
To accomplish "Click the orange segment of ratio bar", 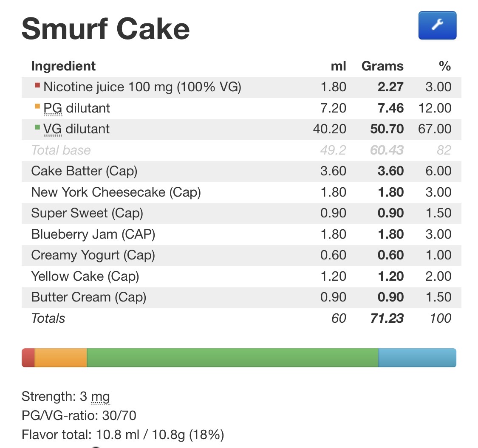I will (x=61, y=358).
